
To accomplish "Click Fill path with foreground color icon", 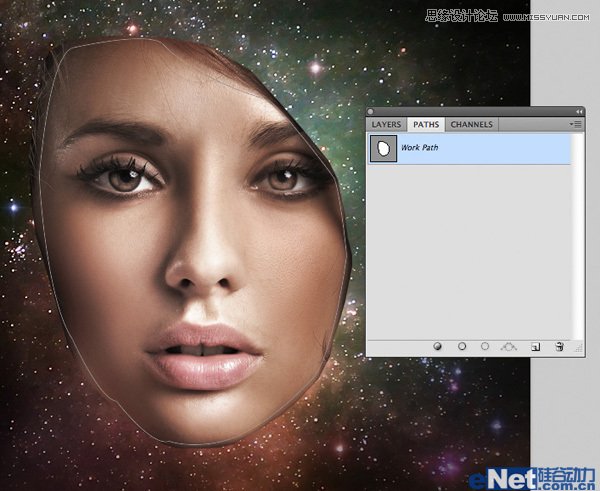I will click(438, 346).
